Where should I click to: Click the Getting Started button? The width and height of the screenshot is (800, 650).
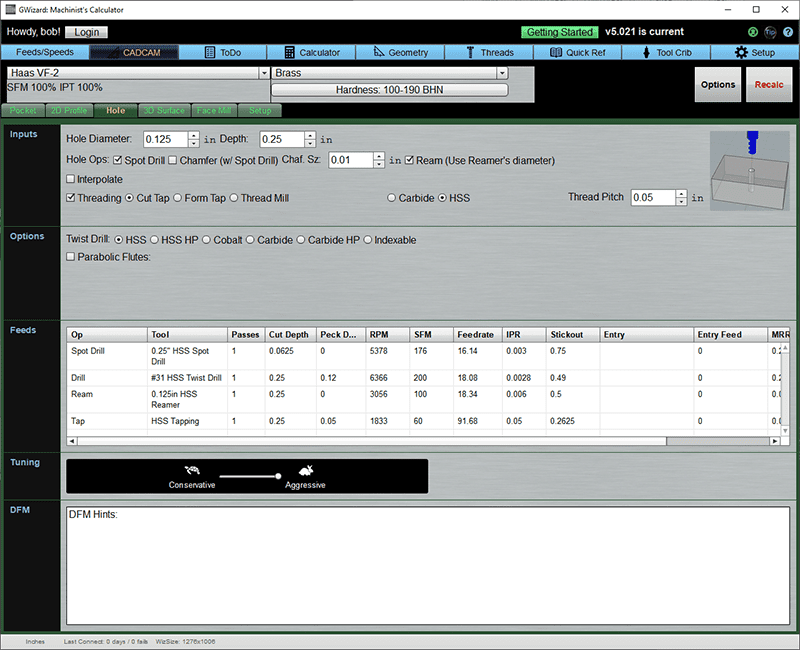[559, 32]
